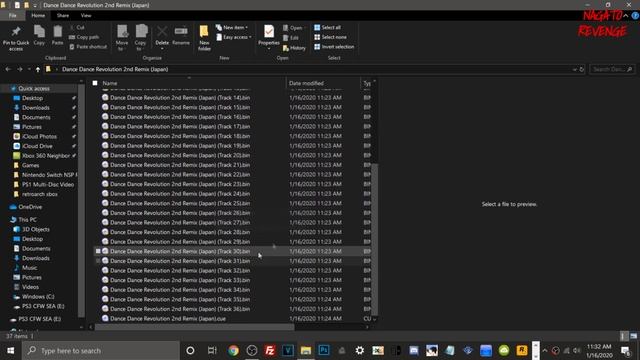Switch to the Home tab
640x360 pixels.
point(38,16)
